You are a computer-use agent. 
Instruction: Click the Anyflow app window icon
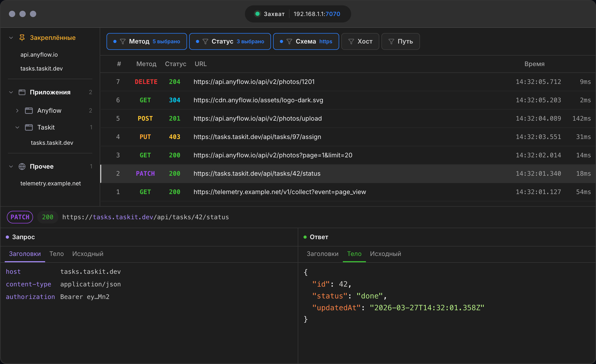coord(29,111)
